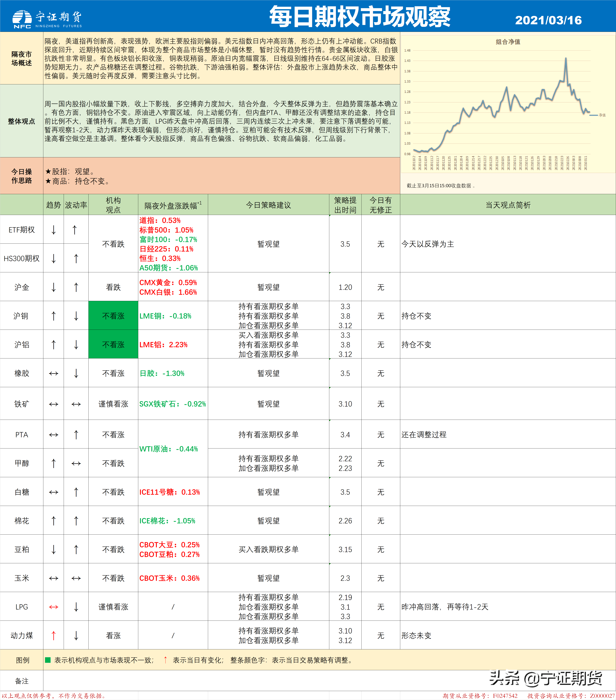
Task: Click the sideways trend arrow for 橡胶
Action: point(53,373)
